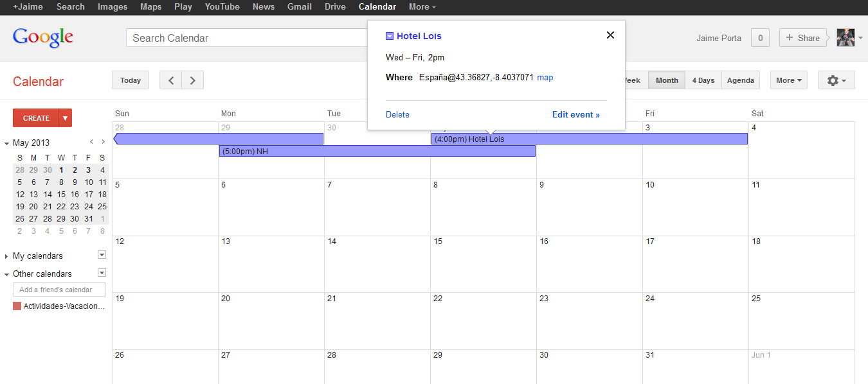This screenshot has width=868, height=384.
Task: Switch to Agenda view
Action: 740,80
